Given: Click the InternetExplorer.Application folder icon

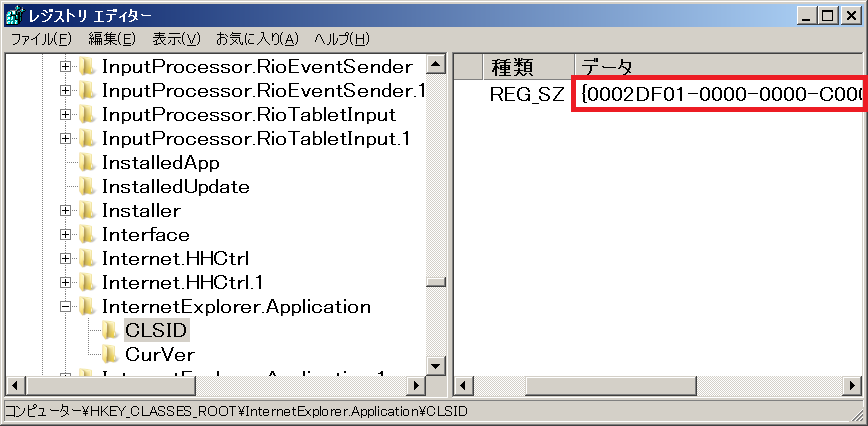Looking at the screenshot, I should coord(86,306).
